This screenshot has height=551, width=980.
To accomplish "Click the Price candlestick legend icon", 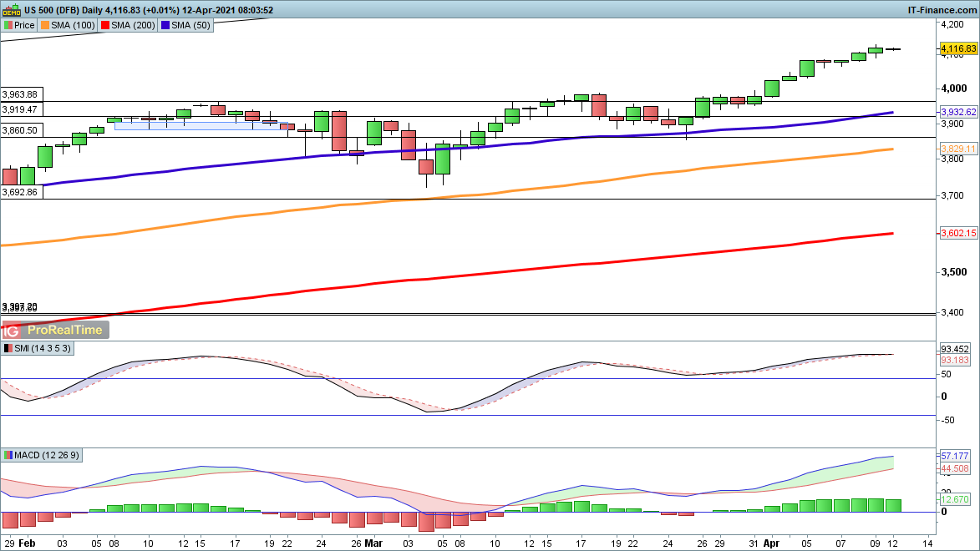I will [x=8, y=25].
